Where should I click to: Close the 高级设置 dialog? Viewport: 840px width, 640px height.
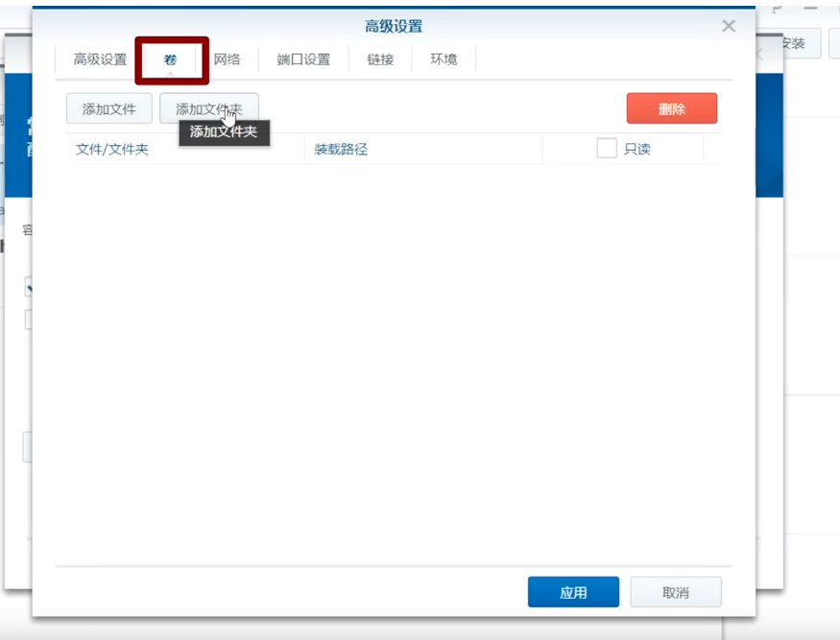point(728,26)
